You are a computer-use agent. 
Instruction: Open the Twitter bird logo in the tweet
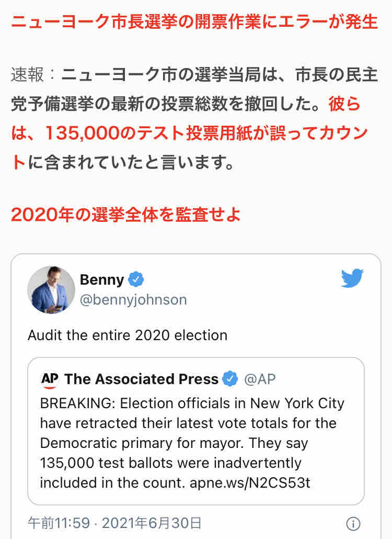click(x=352, y=278)
